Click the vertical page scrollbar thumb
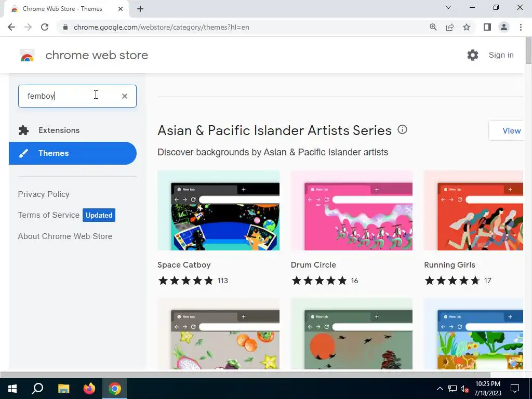The height and width of the screenshot is (399, 532). 528,51
